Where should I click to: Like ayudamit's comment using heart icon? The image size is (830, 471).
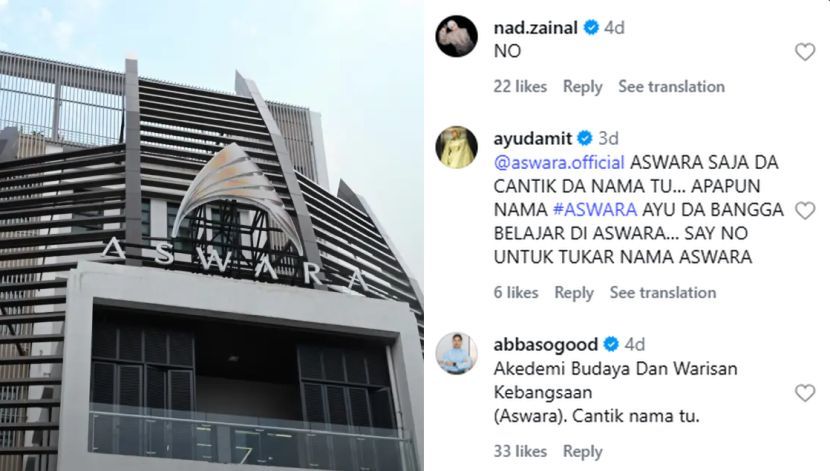coord(805,211)
